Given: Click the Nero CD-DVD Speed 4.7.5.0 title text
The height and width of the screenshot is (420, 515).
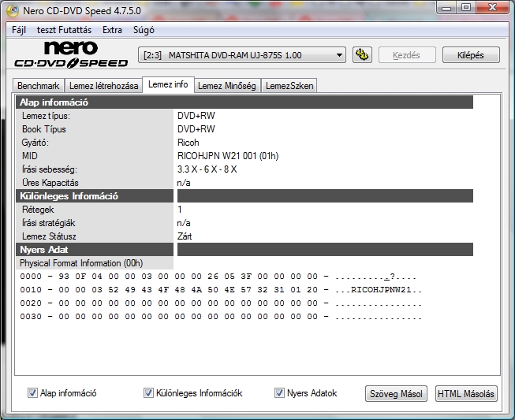Looking at the screenshot, I should (82, 11).
